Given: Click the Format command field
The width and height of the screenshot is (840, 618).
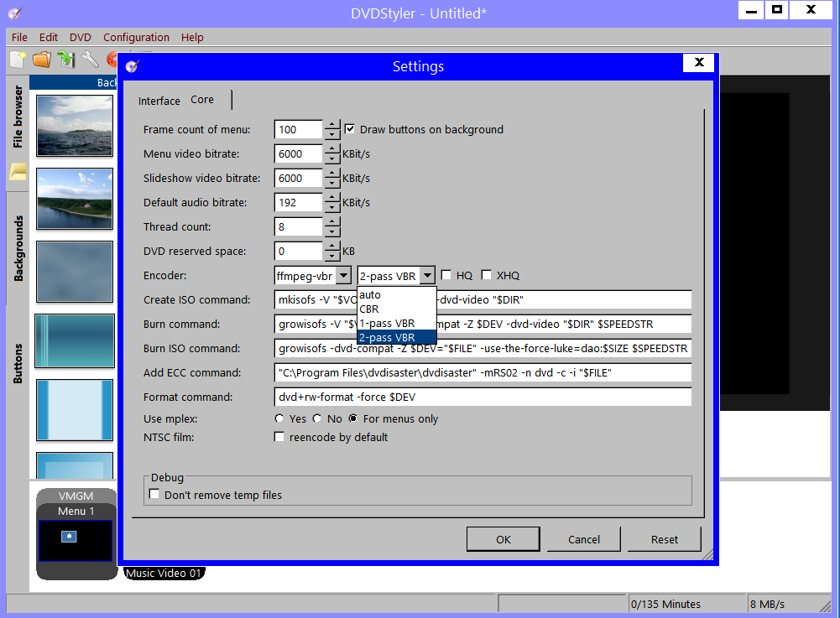Looking at the screenshot, I should click(x=483, y=397).
